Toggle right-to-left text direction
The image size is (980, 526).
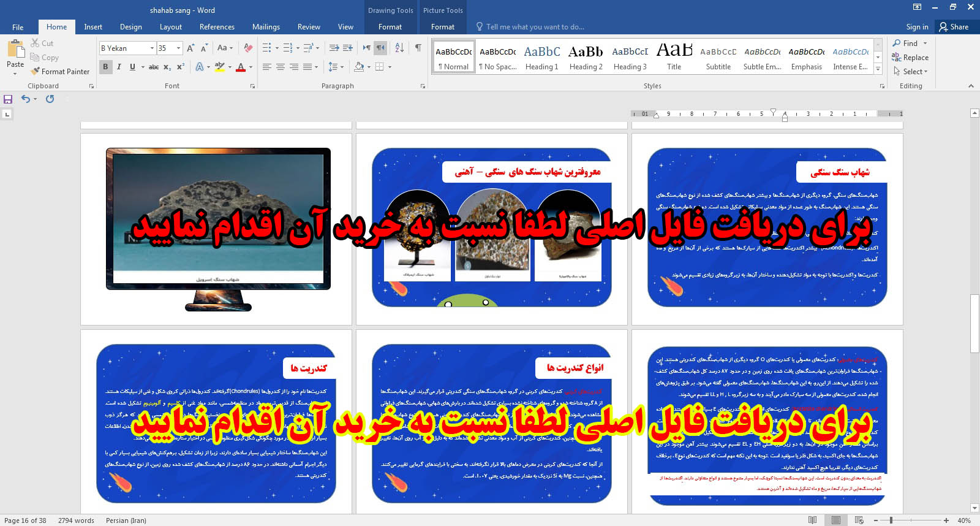(x=380, y=48)
